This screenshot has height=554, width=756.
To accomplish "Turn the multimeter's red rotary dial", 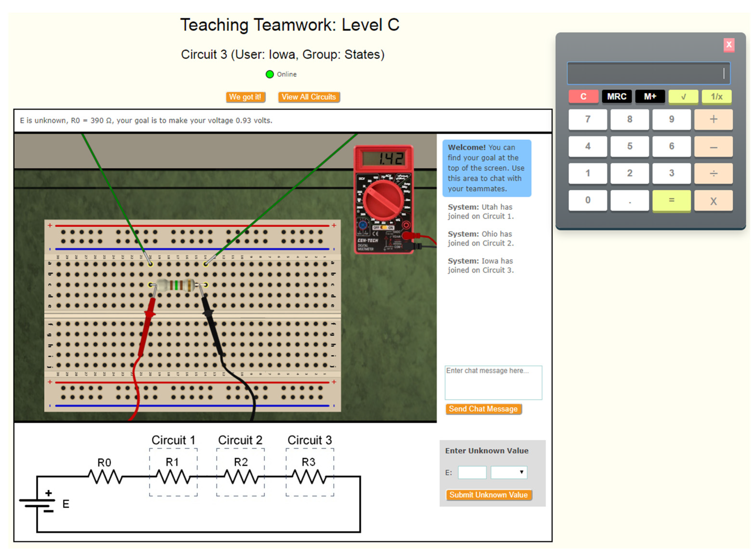I will pos(383,200).
